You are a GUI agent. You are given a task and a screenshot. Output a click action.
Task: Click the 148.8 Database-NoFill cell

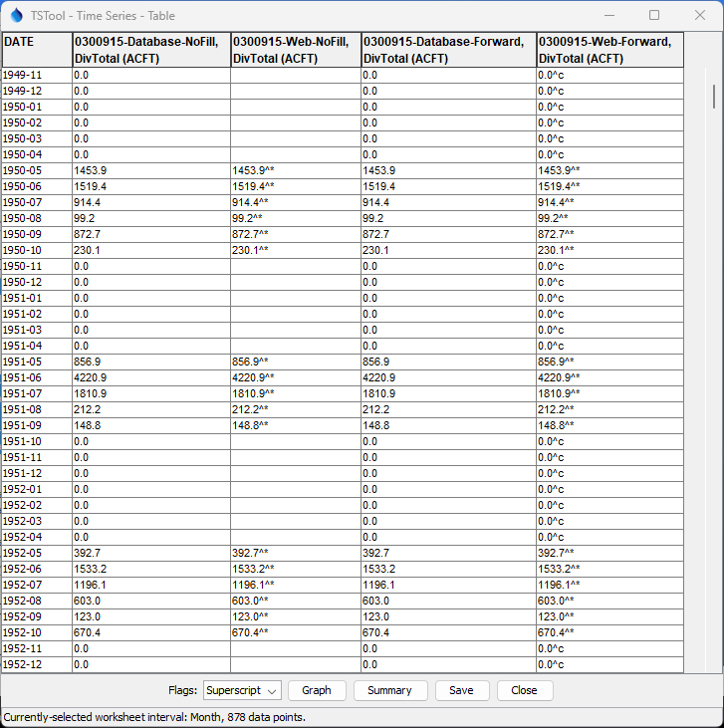(151, 426)
